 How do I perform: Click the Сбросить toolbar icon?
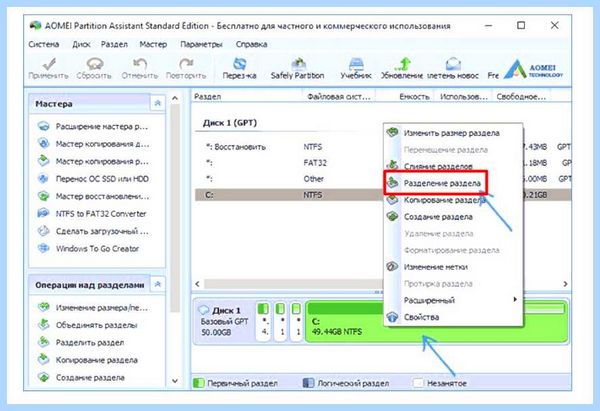94,68
